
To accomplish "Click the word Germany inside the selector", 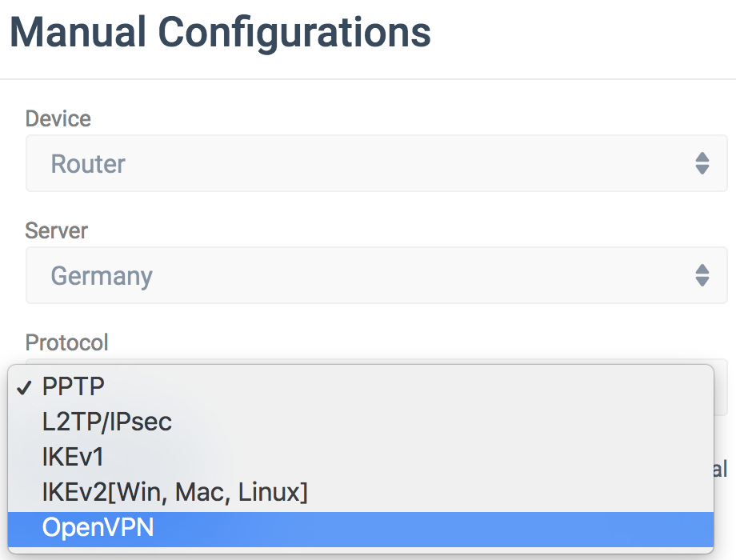I will click(102, 277).
